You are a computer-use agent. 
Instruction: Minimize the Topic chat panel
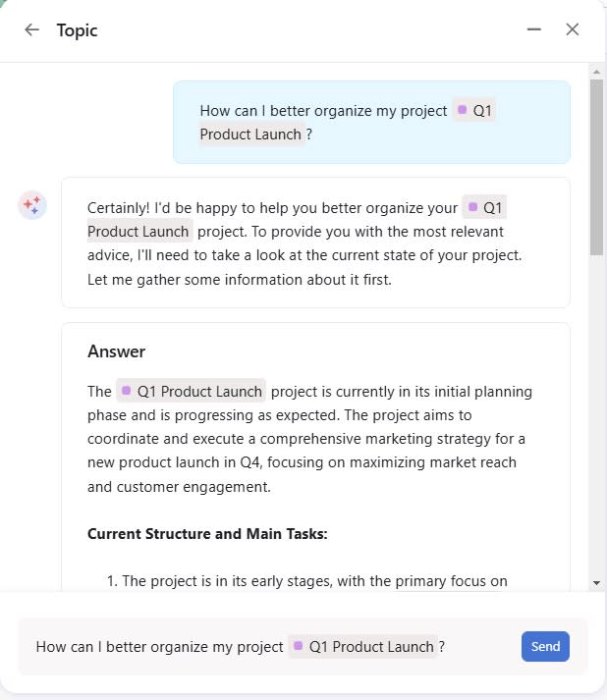[x=534, y=29]
